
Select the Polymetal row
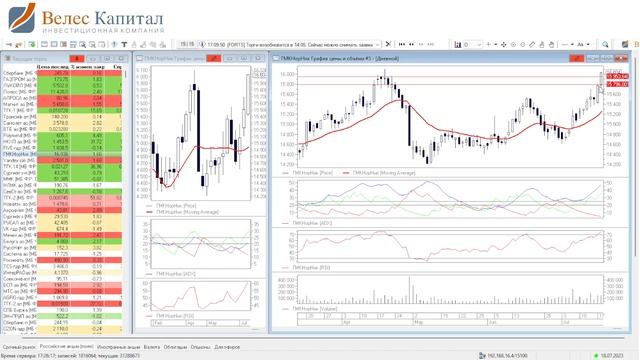(x=62, y=136)
